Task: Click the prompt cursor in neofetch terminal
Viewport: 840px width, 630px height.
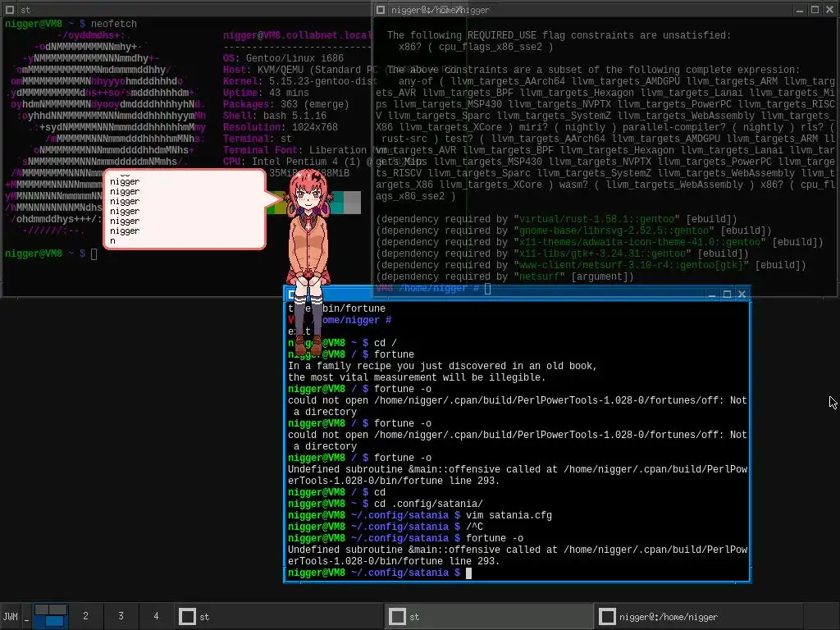Action: 94,254
